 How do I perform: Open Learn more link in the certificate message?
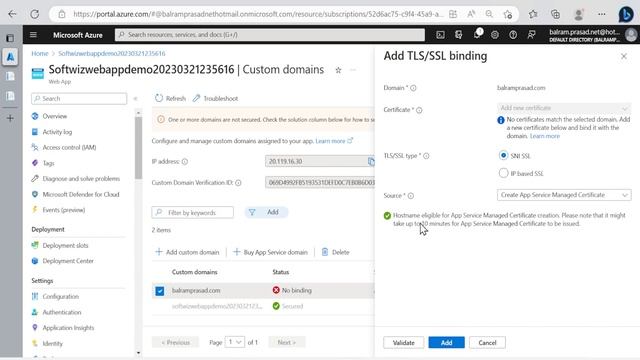coord(544,136)
